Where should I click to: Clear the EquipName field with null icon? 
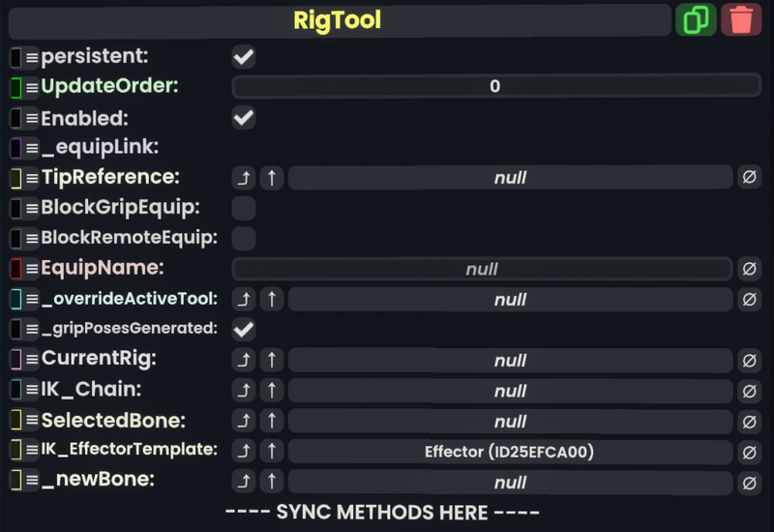pos(749,269)
